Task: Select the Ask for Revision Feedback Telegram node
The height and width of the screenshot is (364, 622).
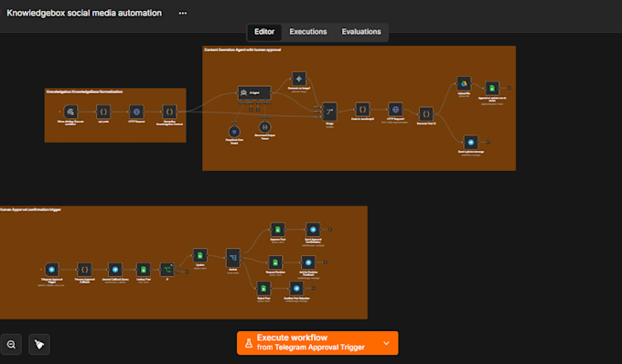Action: [x=308, y=262]
